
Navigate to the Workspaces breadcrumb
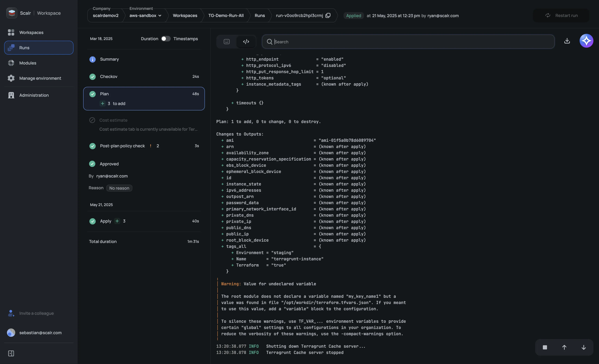click(185, 15)
